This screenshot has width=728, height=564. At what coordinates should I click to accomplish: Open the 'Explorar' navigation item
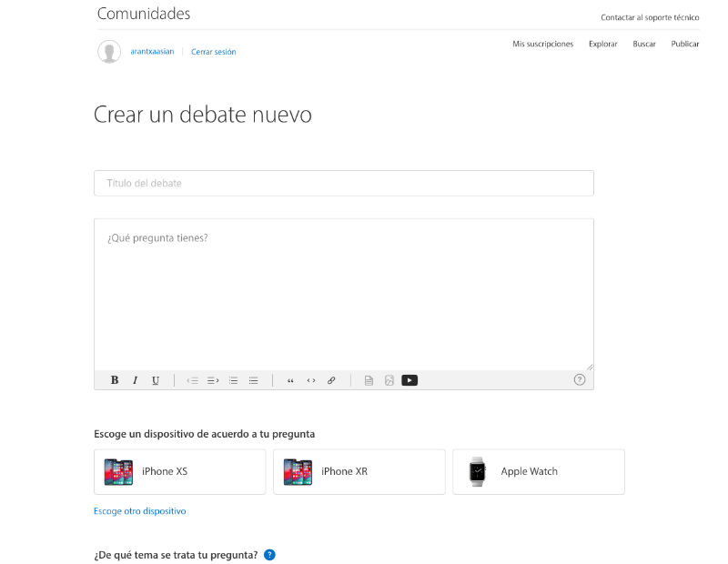pyautogui.click(x=602, y=44)
